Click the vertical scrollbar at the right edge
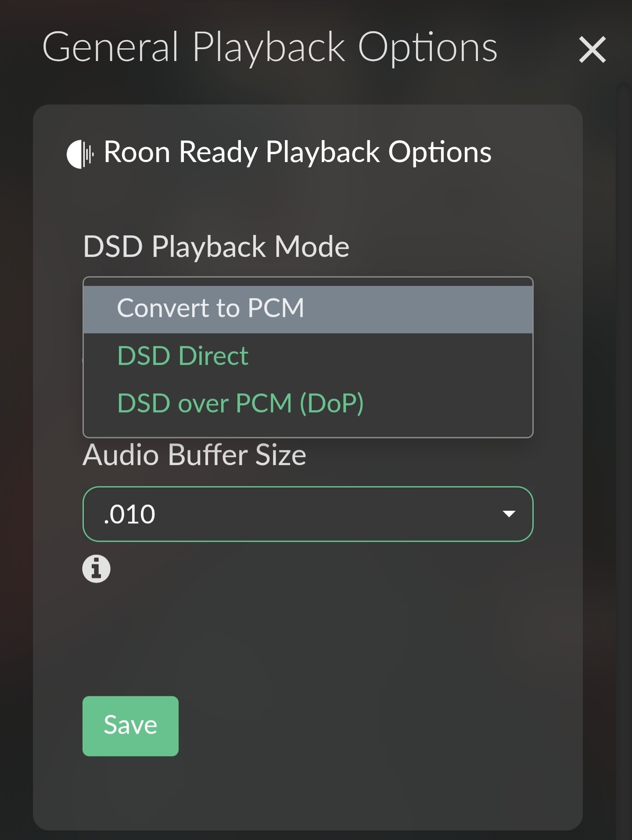The width and height of the screenshot is (632, 840). pos(623,461)
